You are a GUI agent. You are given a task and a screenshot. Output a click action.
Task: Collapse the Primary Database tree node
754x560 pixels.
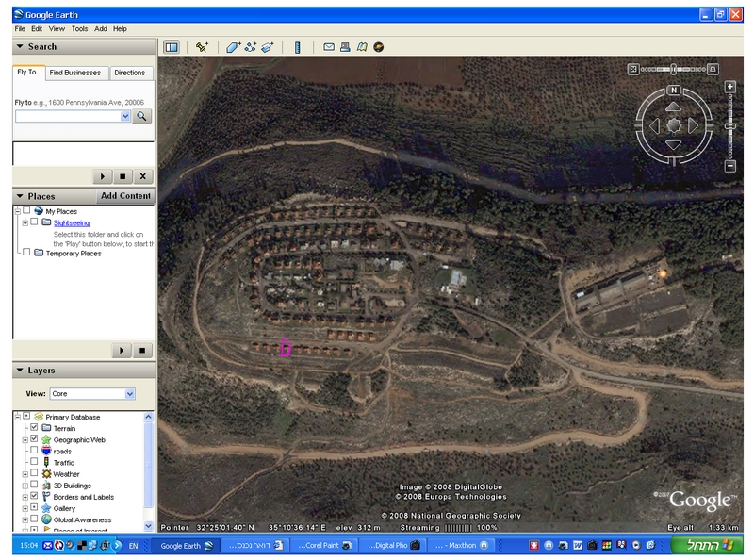pyautogui.click(x=18, y=417)
